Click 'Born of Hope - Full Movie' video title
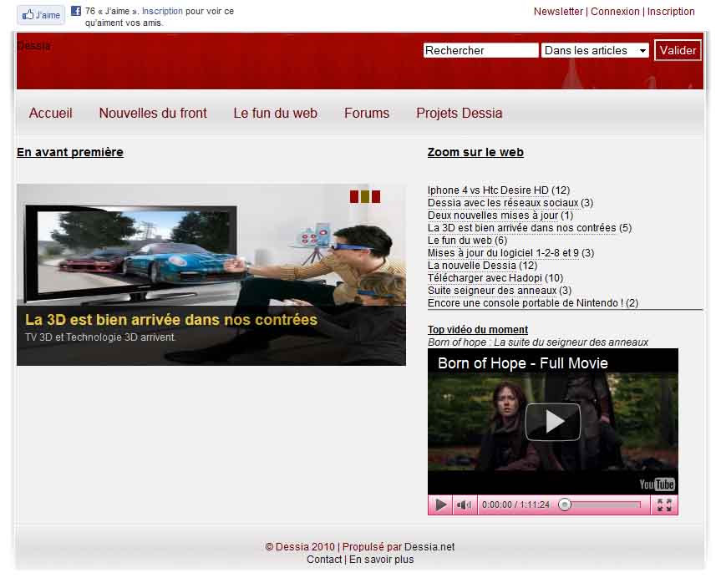The image size is (721, 588). pos(522,363)
